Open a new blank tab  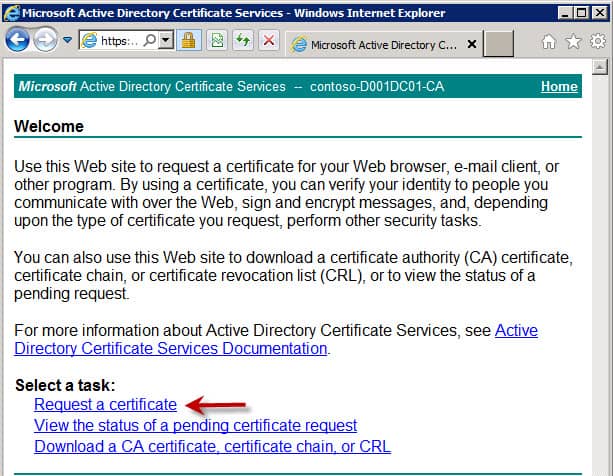click(498, 44)
